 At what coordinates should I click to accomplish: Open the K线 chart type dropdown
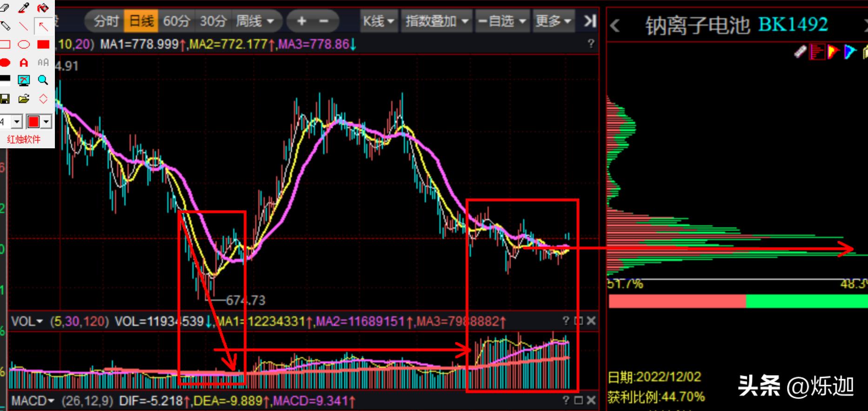click(x=379, y=21)
